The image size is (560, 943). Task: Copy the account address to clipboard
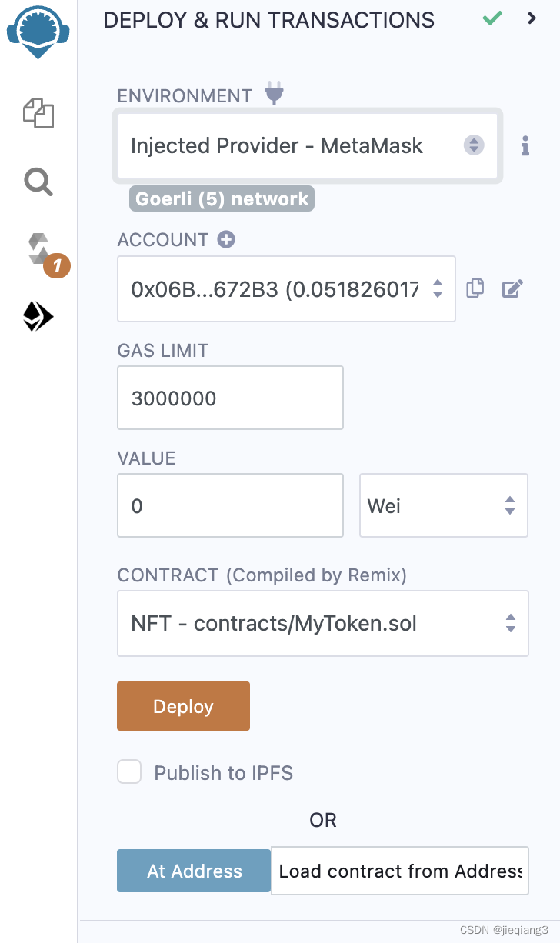[x=475, y=288]
